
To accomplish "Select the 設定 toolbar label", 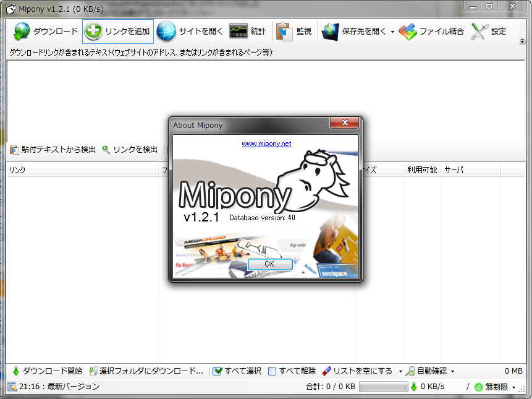I will pyautogui.click(x=499, y=32).
